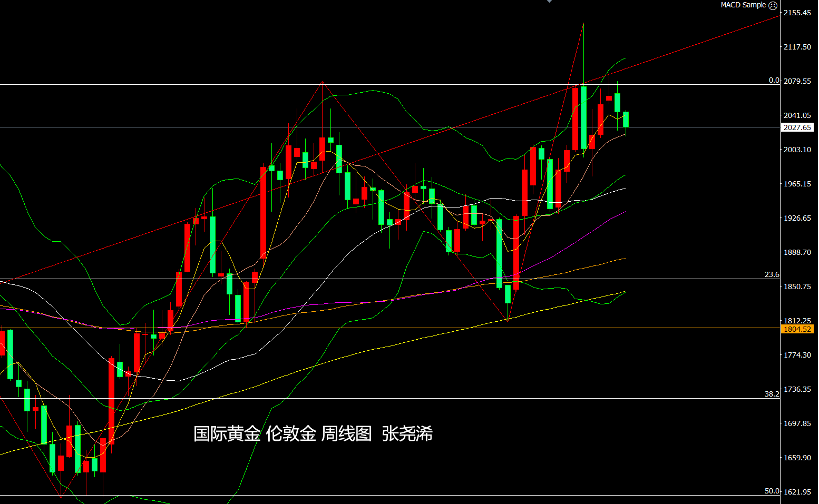The height and width of the screenshot is (504, 819).
Task: Click the 1965.15 price scale value
Action: tap(797, 184)
